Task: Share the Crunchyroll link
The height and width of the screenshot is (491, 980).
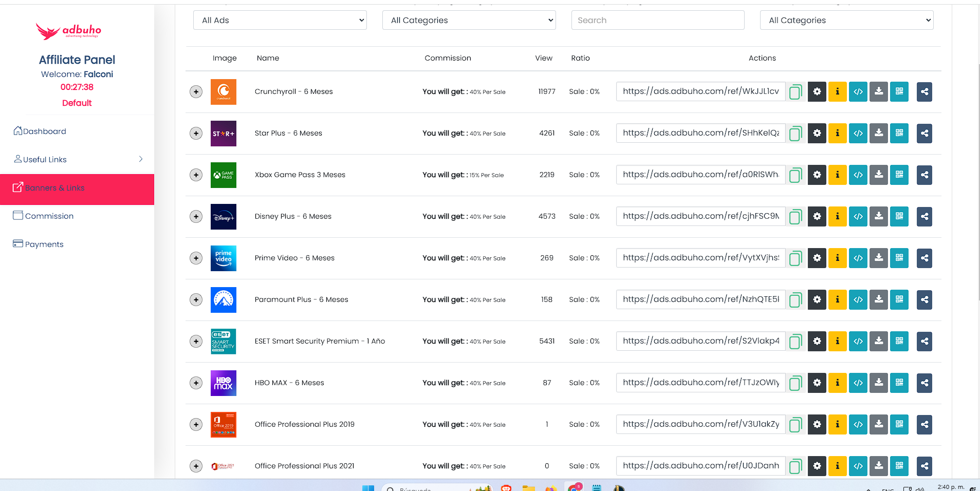Action: [x=924, y=92]
